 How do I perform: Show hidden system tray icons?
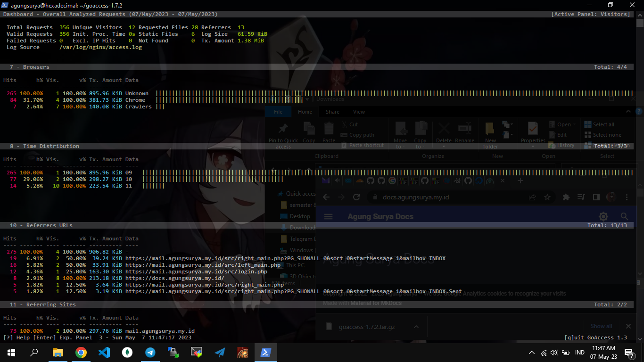click(x=532, y=353)
